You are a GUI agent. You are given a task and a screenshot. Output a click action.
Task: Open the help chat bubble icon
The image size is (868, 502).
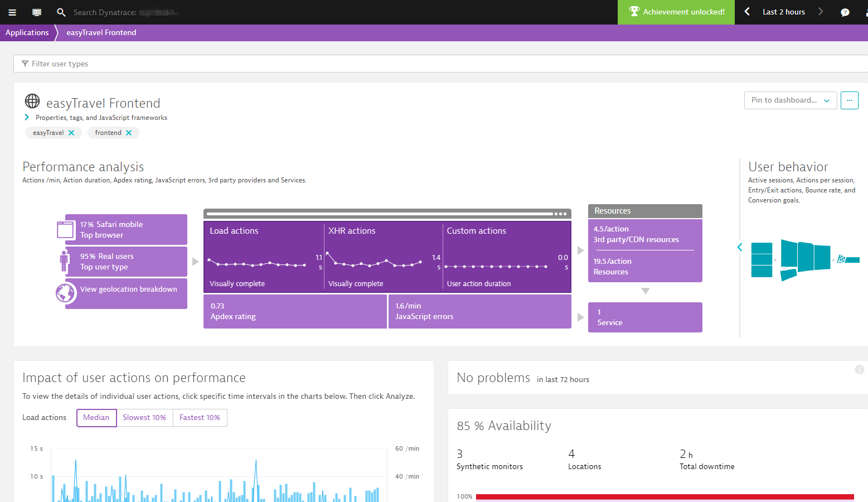pos(845,12)
